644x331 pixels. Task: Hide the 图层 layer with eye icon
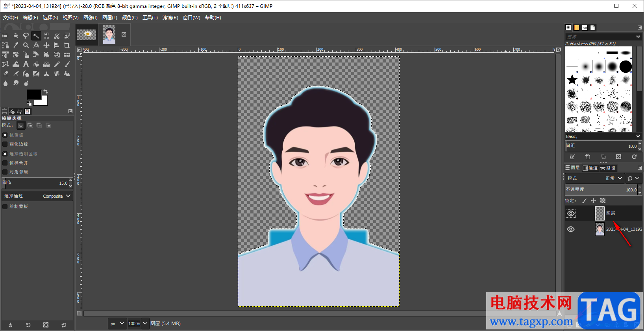(571, 213)
